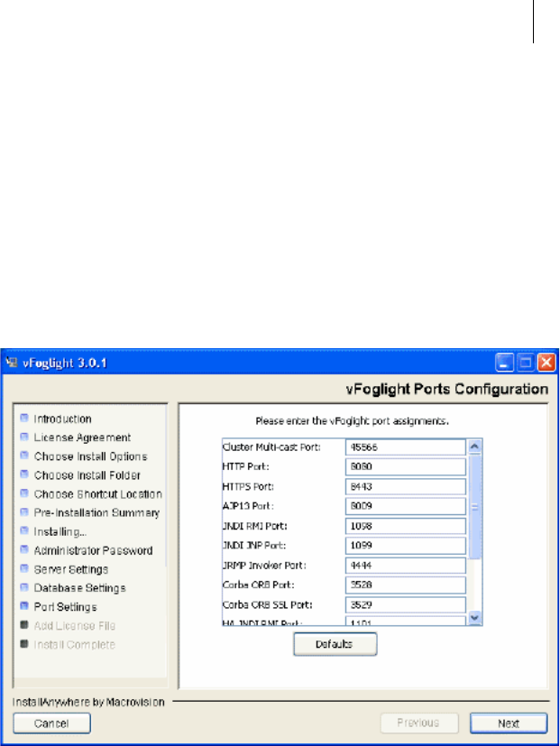Click the Cancel button
The width and height of the screenshot is (560, 746).
(x=51, y=723)
